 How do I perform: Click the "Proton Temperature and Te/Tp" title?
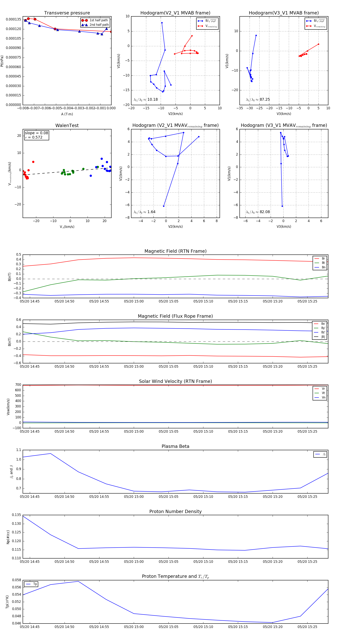point(175,576)
